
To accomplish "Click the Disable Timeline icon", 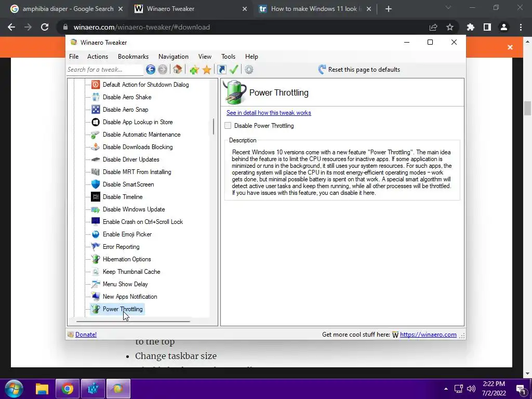I will (x=96, y=197).
